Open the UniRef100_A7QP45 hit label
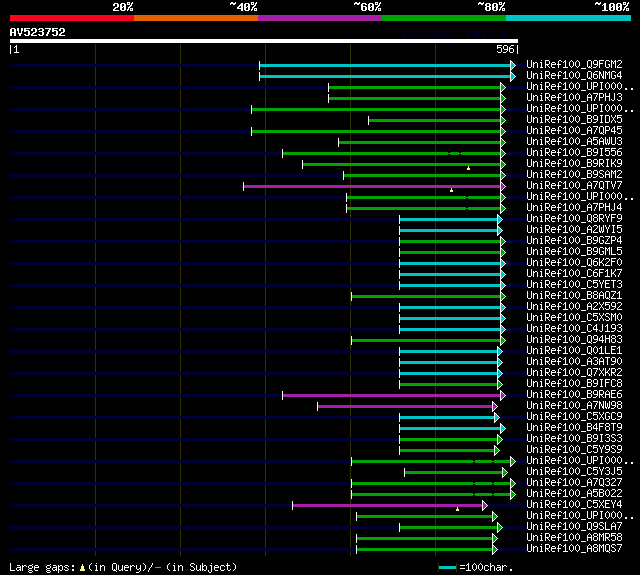This screenshot has height=575, width=640. pos(574,131)
